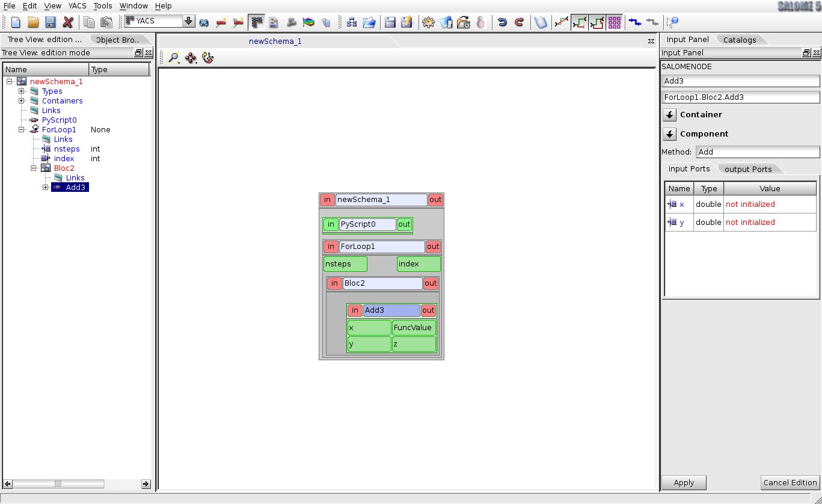Click Save Schema As disk-with-pencil icon
Image resolution: width=822 pixels, height=504 pixels.
(x=407, y=22)
